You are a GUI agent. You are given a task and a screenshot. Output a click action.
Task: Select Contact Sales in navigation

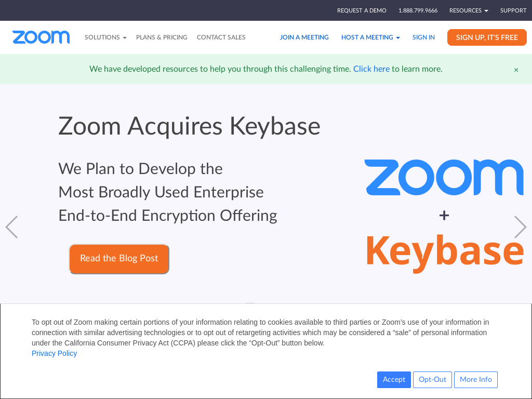(x=221, y=37)
